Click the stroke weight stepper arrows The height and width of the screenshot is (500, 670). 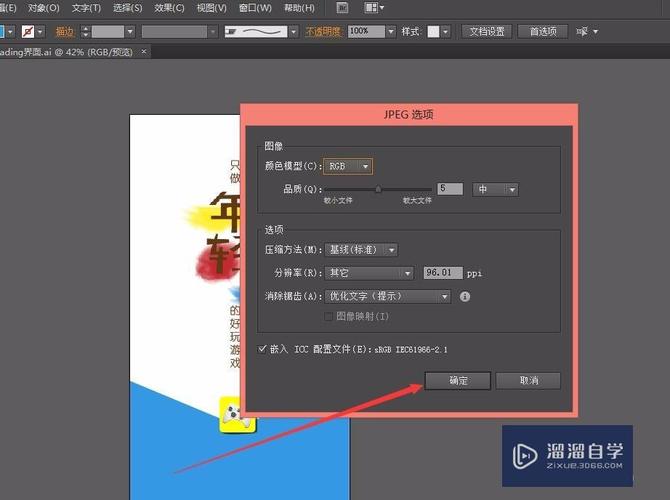85,31
